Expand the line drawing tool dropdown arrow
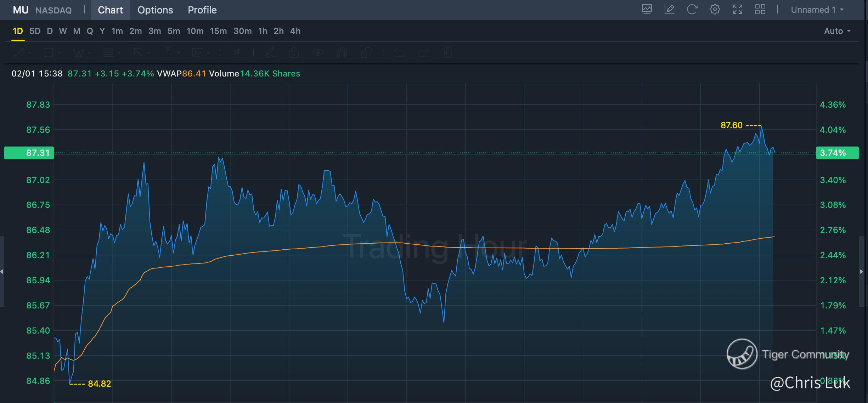Image resolution: width=868 pixels, height=403 pixels. click(30, 53)
